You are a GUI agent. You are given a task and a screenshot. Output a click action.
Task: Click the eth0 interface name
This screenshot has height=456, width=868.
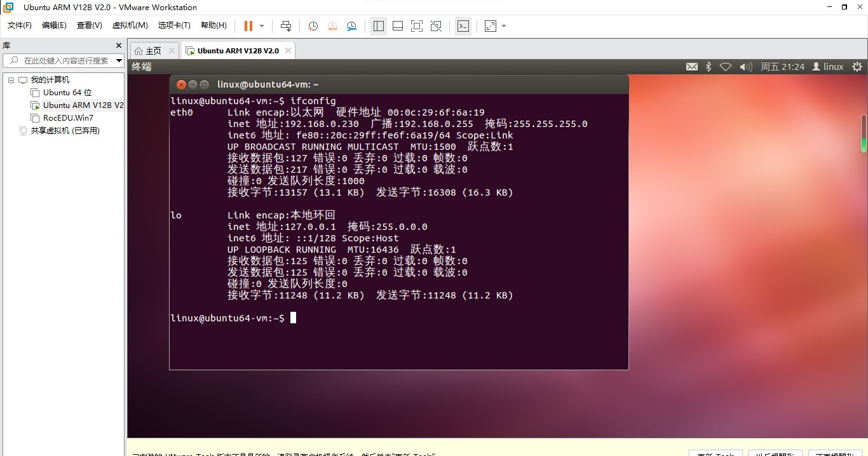[x=182, y=112]
